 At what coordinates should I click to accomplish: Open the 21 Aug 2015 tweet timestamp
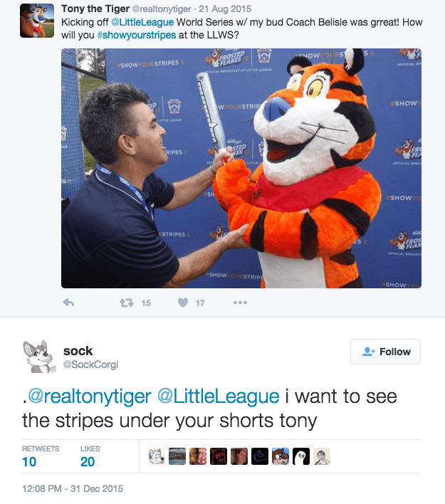pos(225,9)
